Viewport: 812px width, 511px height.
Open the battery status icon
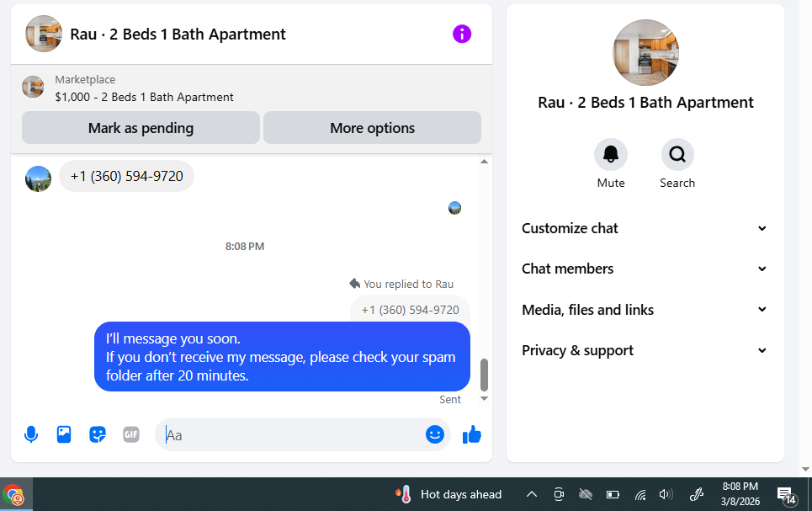613,494
